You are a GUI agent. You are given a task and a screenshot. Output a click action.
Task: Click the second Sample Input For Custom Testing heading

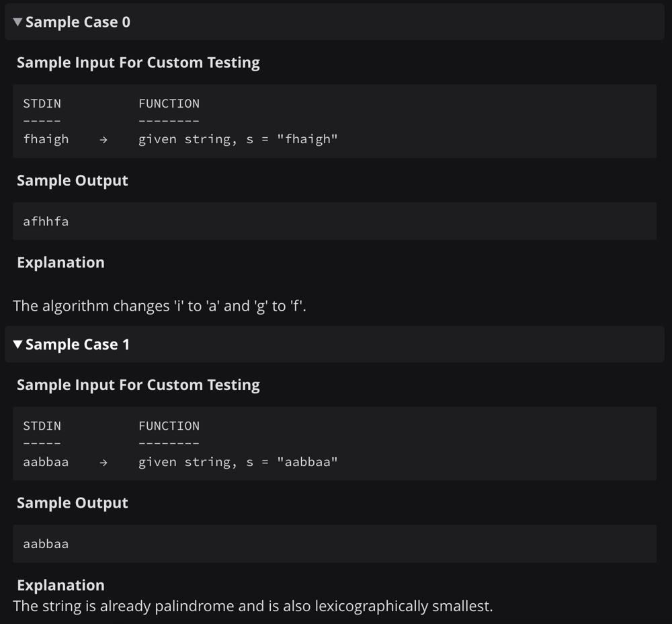(138, 385)
